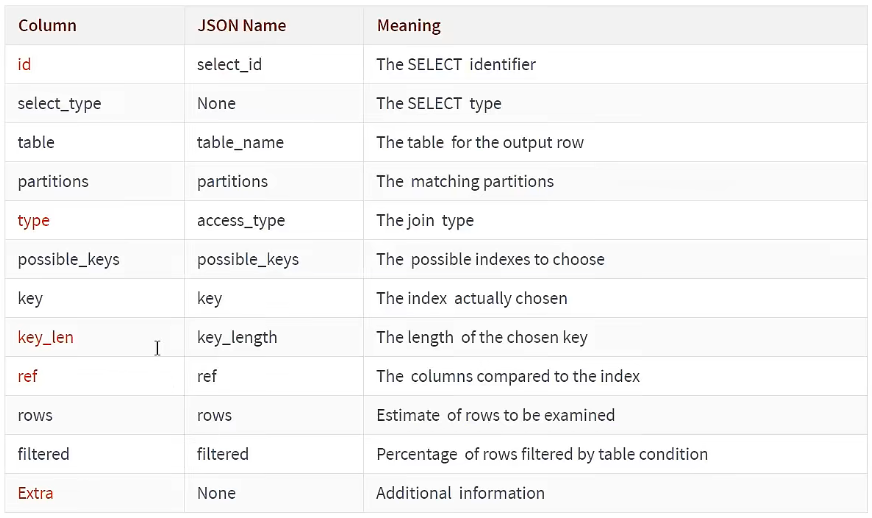Click the red 'id' column link

(x=24, y=64)
